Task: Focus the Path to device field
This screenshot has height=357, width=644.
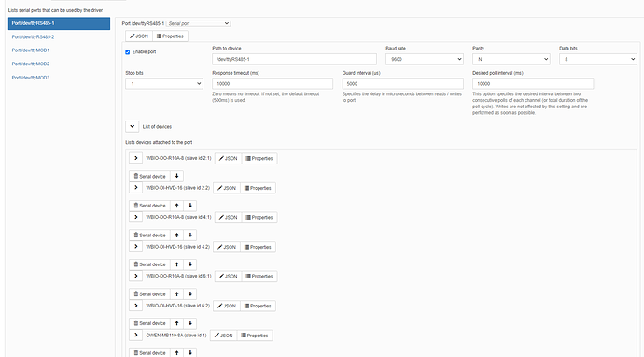Action: click(x=294, y=59)
